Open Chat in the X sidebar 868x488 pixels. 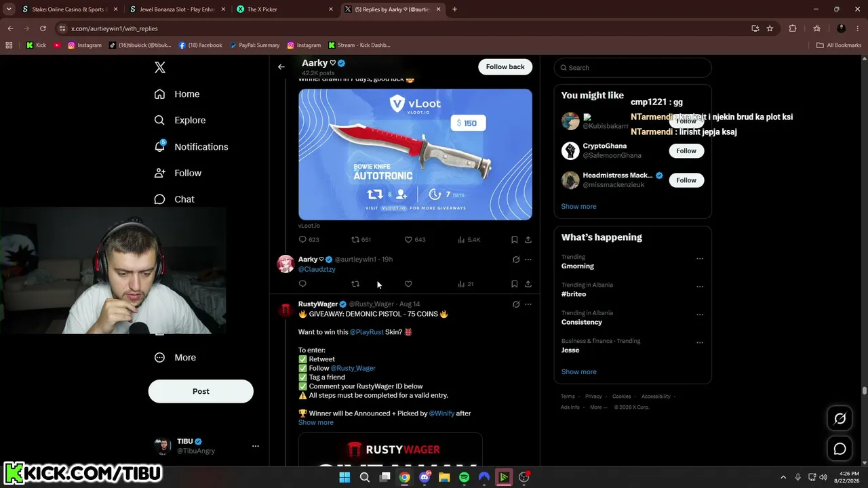tap(174, 200)
